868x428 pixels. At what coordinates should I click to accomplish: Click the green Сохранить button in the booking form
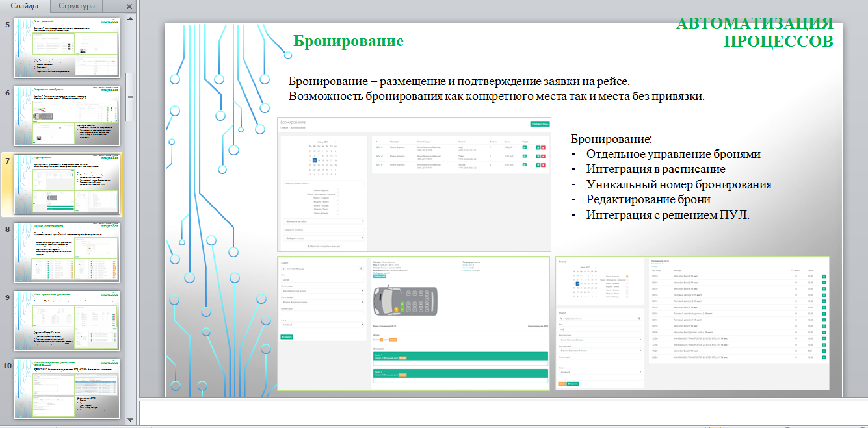pyautogui.click(x=287, y=337)
